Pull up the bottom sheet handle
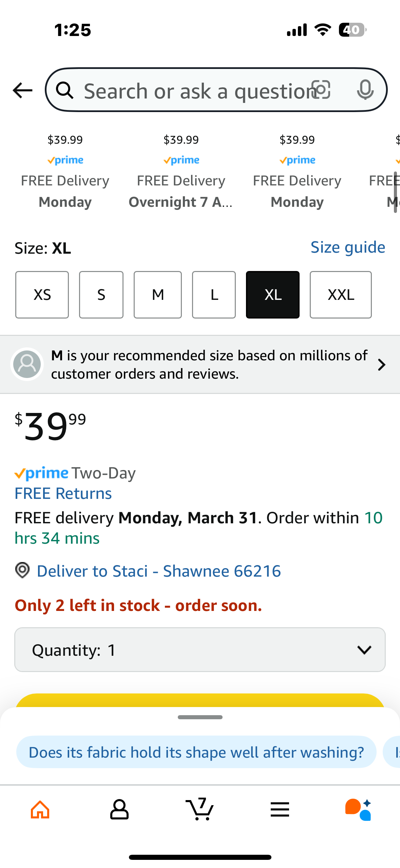Screen dimensions: 400x868 coord(200,717)
